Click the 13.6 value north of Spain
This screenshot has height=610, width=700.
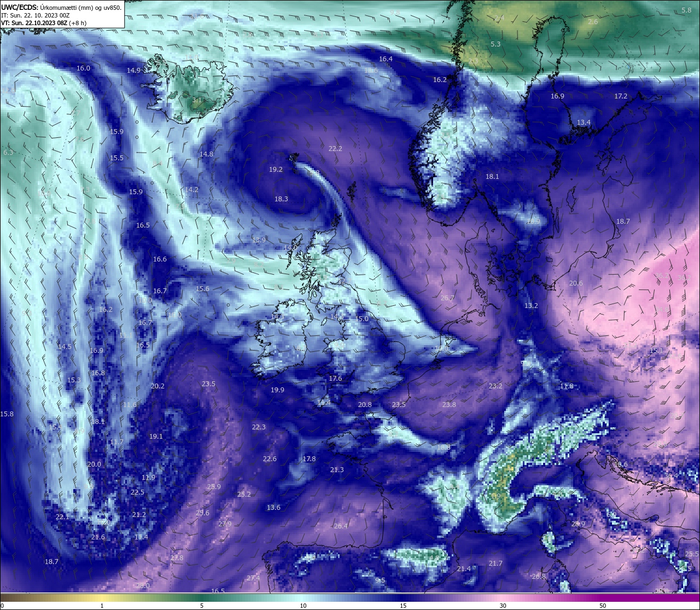(x=273, y=508)
